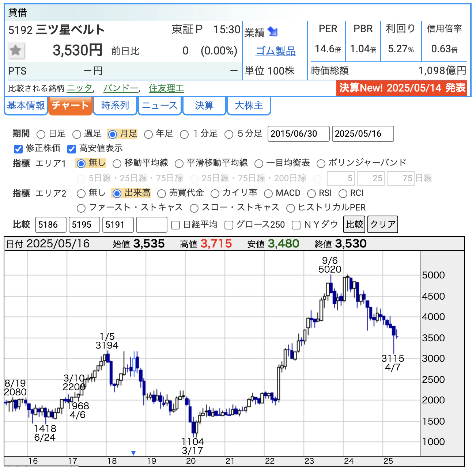Image resolution: width=476 pixels, height=467 pixels.
Task: Click the 業績 downward trend arrow icon
Action: [273, 32]
